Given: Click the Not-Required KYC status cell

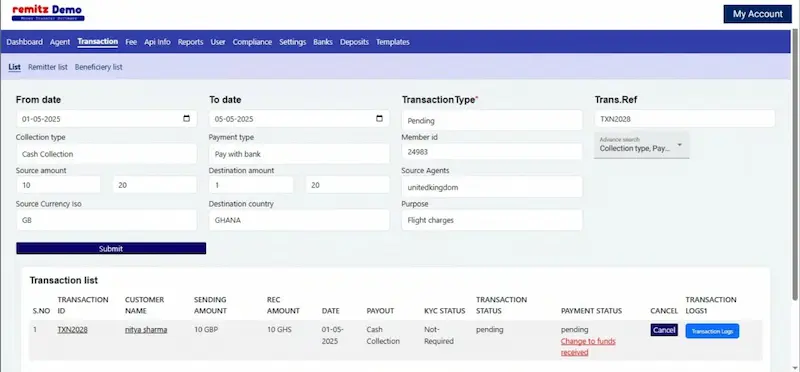Looking at the screenshot, I should [x=439, y=335].
